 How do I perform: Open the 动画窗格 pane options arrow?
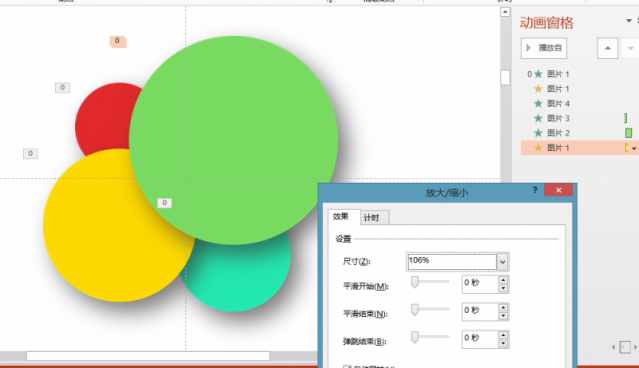(x=629, y=21)
